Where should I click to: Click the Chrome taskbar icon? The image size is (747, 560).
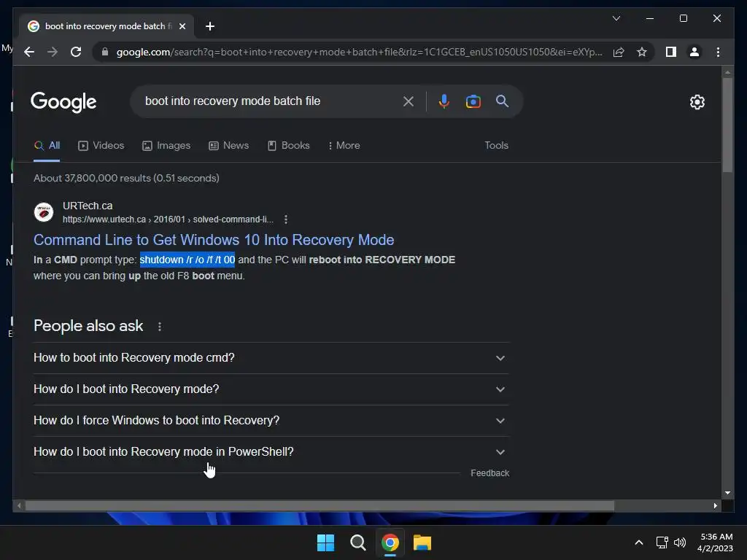[x=390, y=542]
